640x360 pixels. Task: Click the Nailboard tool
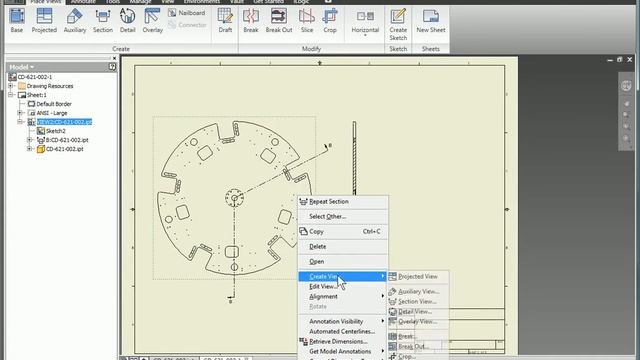pyautogui.click(x=187, y=13)
